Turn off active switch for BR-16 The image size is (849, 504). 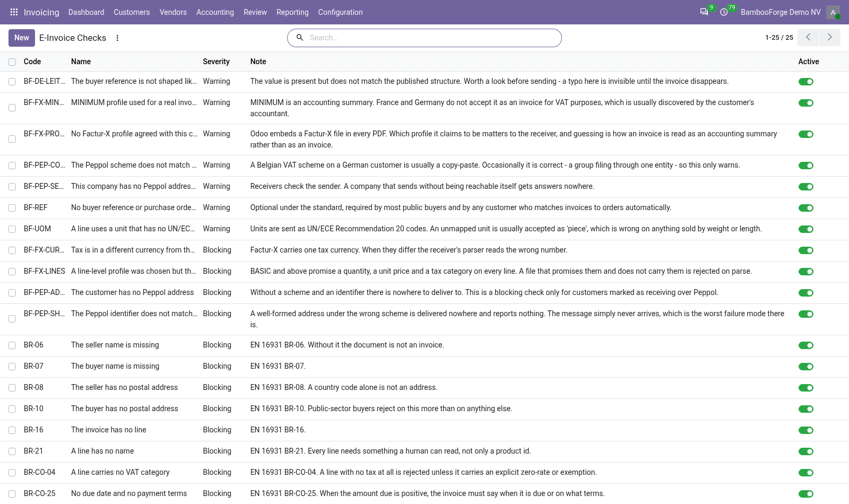pyautogui.click(x=805, y=430)
